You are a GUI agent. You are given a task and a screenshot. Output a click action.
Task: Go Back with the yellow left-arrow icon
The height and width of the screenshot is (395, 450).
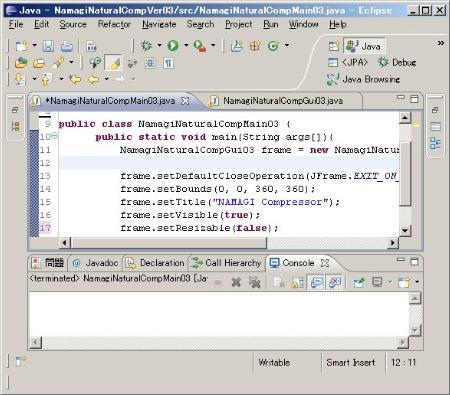(93, 79)
